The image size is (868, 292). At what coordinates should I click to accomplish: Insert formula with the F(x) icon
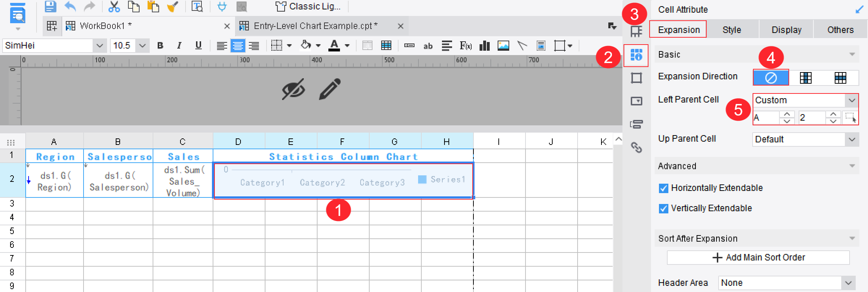pos(466,46)
